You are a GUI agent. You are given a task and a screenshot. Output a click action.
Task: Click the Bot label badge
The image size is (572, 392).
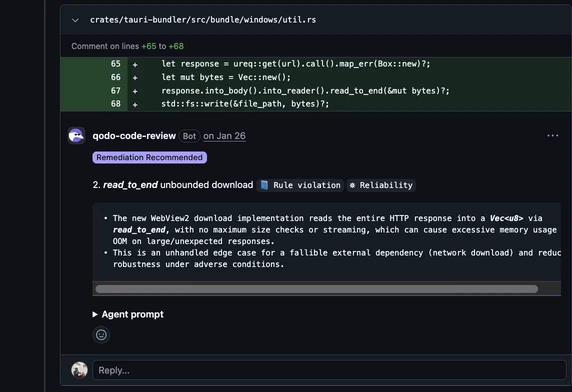click(x=189, y=136)
